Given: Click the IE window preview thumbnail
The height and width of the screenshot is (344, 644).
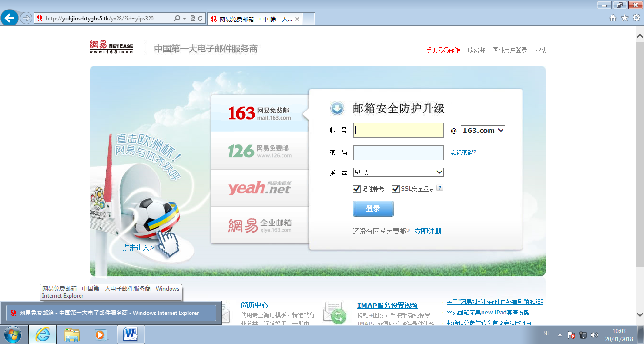Looking at the screenshot, I should [x=111, y=313].
